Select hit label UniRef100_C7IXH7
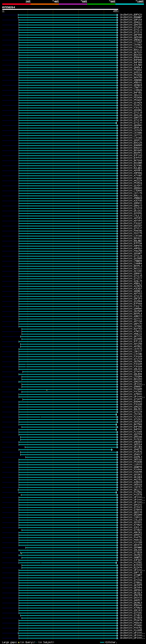Screen dimensions: 146x644 point(131,42)
